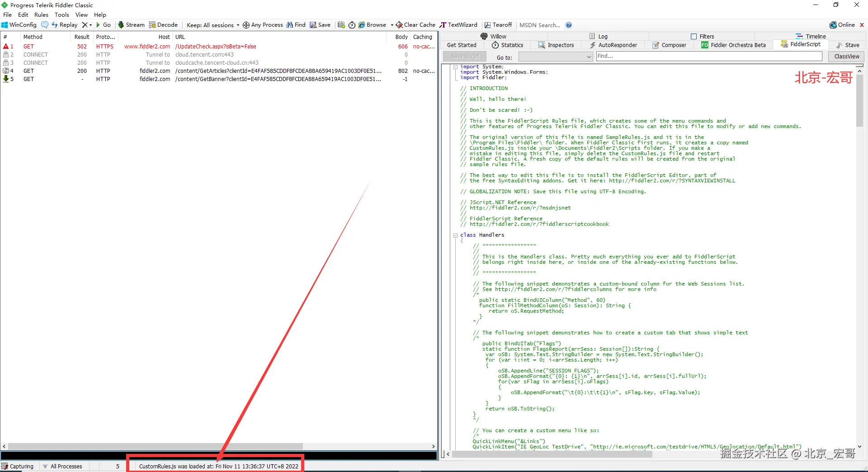This screenshot has height=472, width=868.
Task: Toggle Stream mode in the toolbar
Action: point(131,25)
